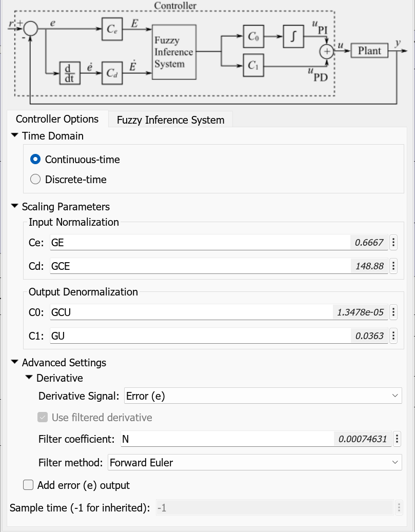Open the C1 parameter options menu icon
The width and height of the screenshot is (415, 532).
coord(393,336)
